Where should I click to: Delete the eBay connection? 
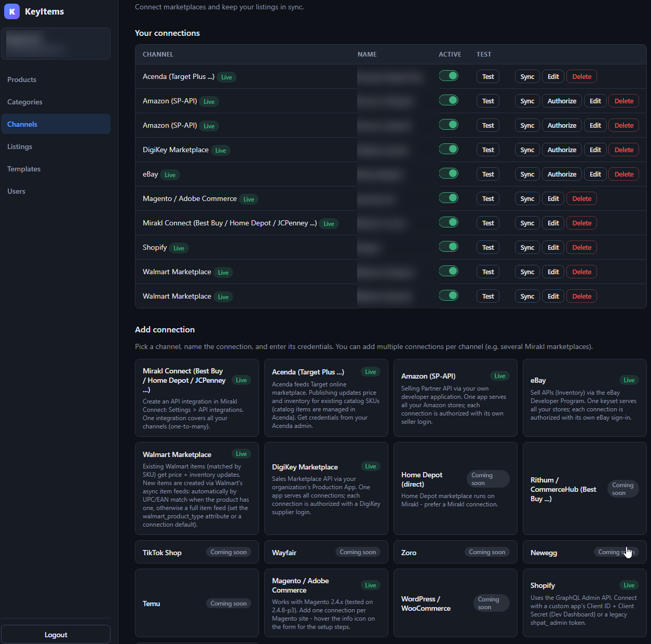624,174
